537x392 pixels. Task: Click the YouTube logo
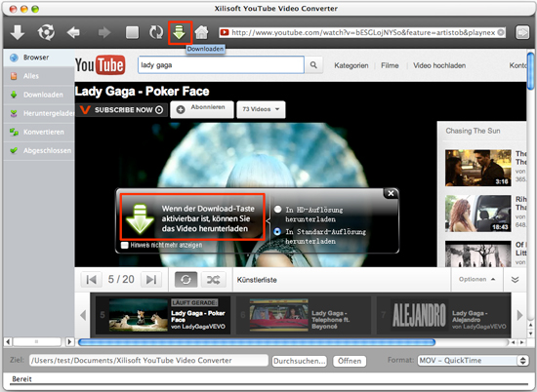[x=100, y=64]
